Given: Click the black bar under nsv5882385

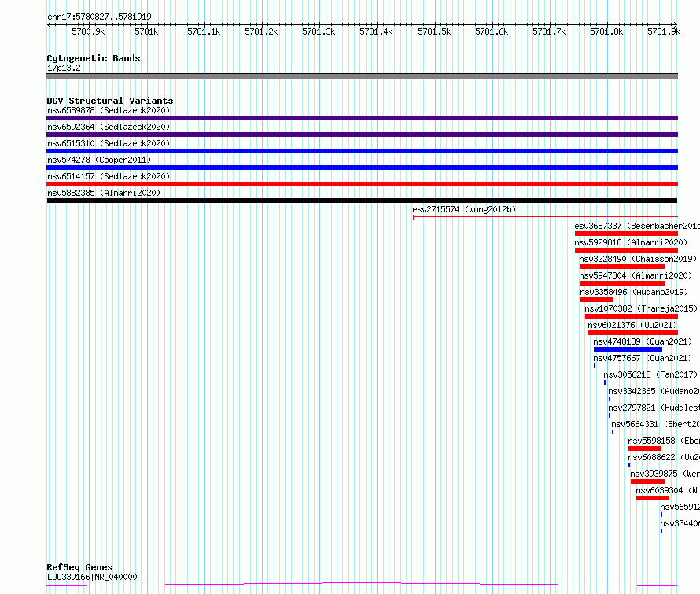Looking at the screenshot, I should click(x=362, y=201).
